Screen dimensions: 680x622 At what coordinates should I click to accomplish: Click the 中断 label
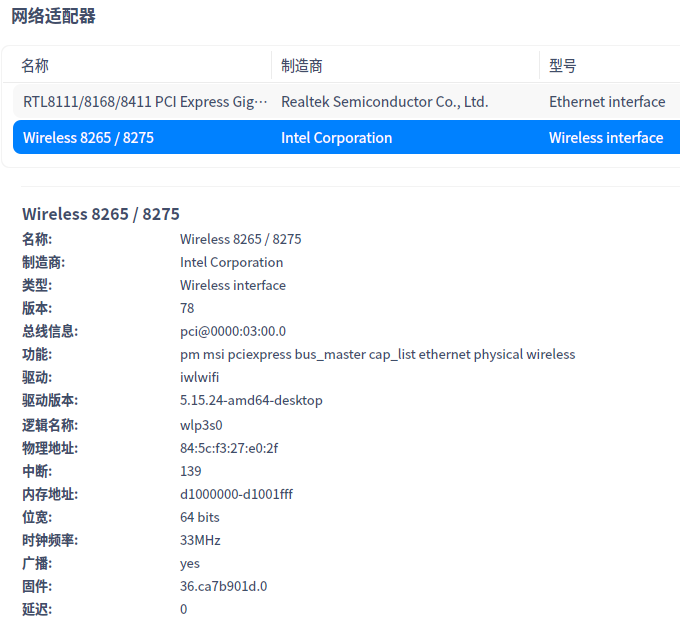[x=37, y=471]
